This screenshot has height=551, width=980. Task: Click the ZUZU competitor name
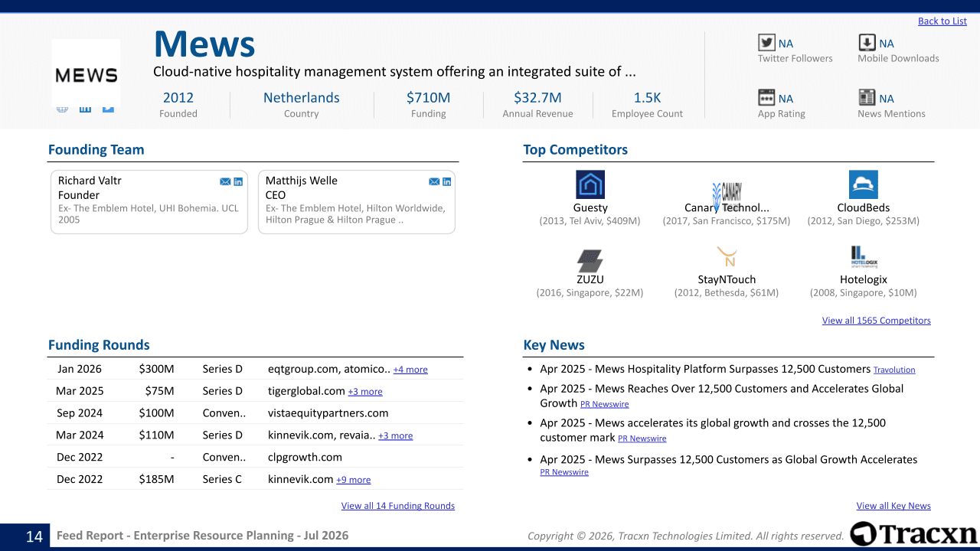[590, 279]
